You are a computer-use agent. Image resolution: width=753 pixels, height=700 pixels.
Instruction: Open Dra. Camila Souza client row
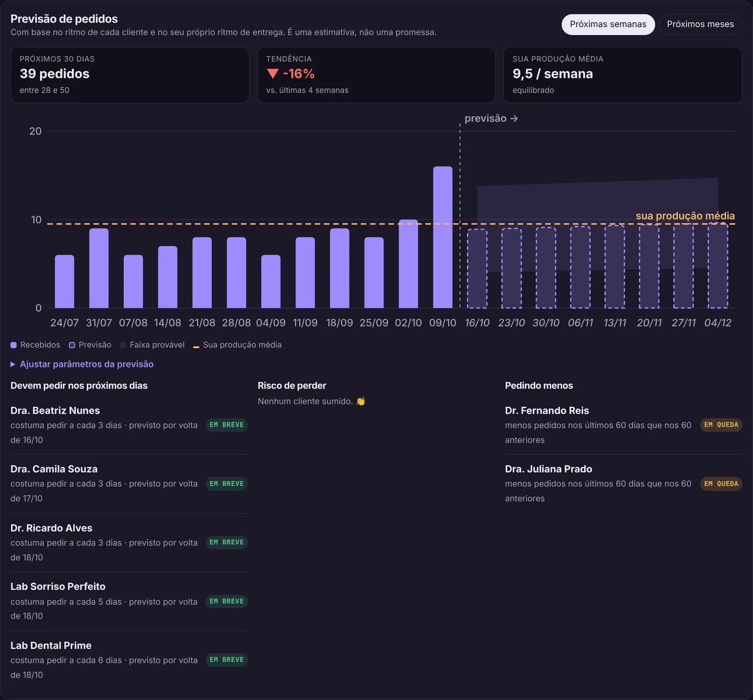[x=129, y=484]
